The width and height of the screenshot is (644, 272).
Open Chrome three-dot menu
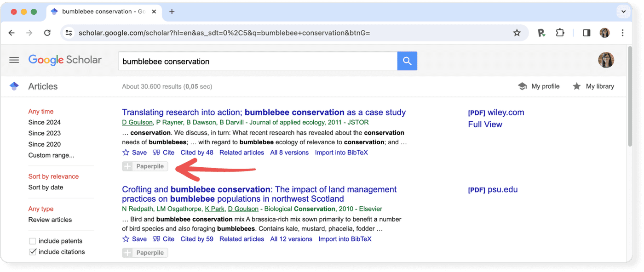(x=622, y=33)
